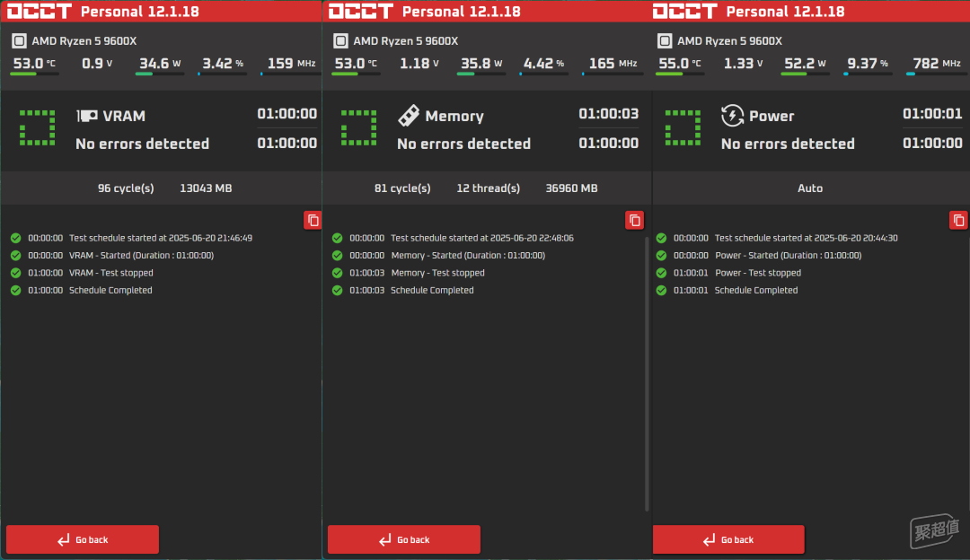Click green check beside 'VRAM - Test stopped'

pyautogui.click(x=16, y=273)
